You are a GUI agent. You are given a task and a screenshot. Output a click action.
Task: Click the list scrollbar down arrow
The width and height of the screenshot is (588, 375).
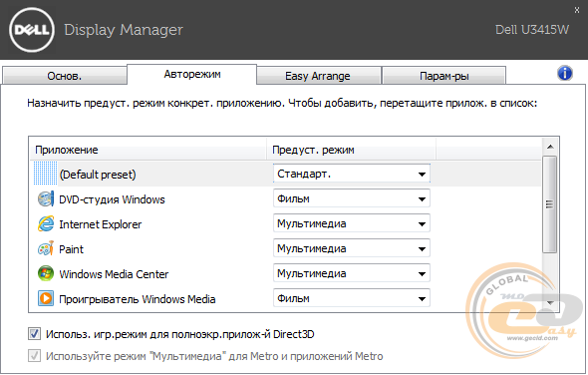550,302
